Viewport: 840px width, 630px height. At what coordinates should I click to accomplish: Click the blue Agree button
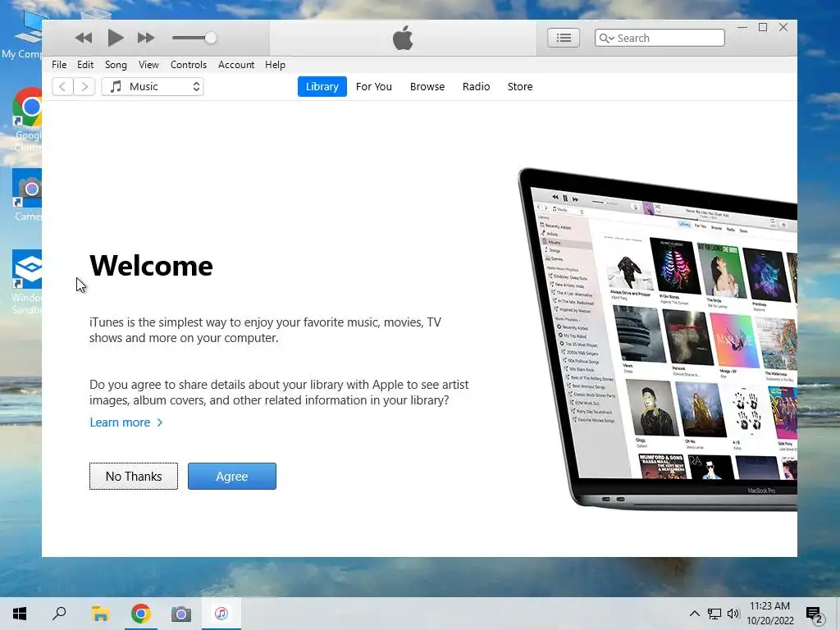coord(232,477)
